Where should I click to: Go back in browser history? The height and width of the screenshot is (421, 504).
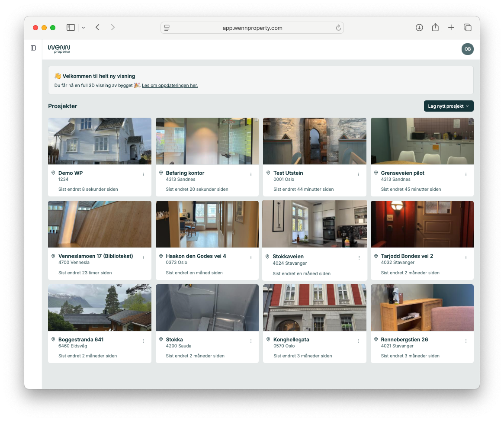coord(97,27)
